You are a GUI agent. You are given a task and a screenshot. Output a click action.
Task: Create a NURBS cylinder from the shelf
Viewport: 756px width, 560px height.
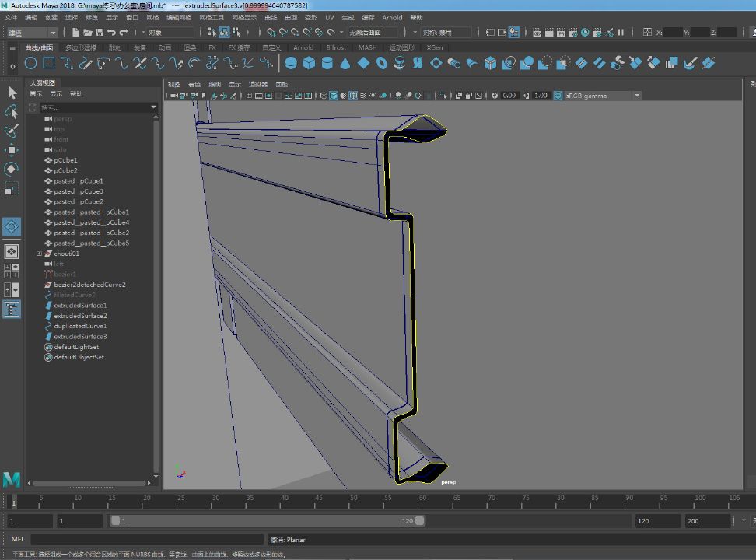point(327,63)
